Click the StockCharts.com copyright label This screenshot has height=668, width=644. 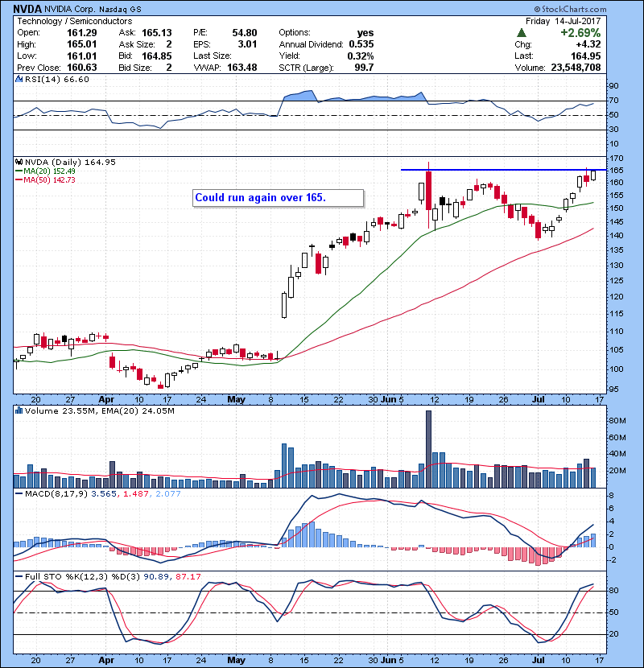[570, 9]
